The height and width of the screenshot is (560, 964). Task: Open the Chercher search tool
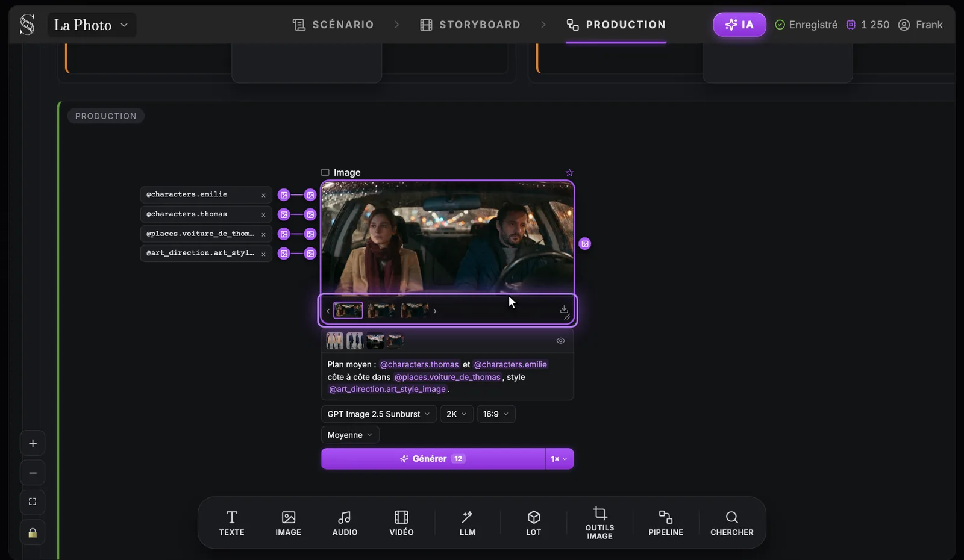pyautogui.click(x=731, y=523)
